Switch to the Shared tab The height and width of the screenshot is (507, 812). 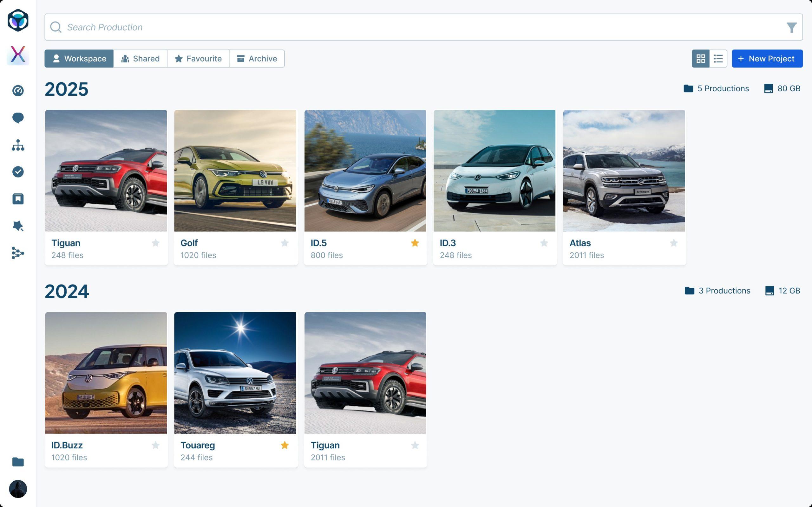tap(140, 59)
